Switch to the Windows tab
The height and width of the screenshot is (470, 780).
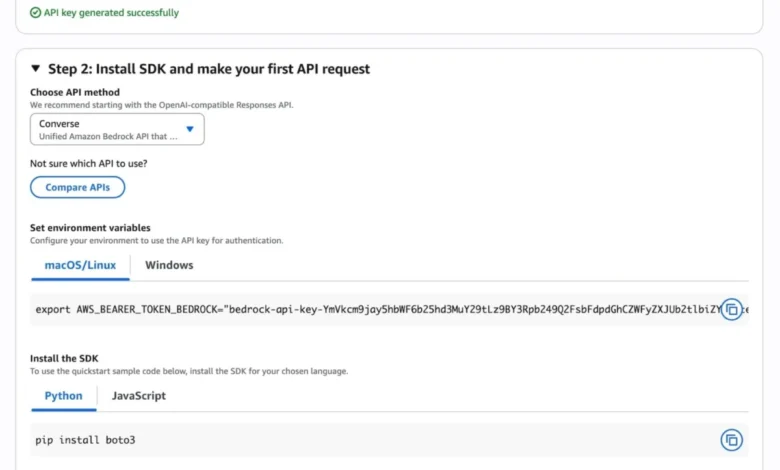[x=169, y=265]
